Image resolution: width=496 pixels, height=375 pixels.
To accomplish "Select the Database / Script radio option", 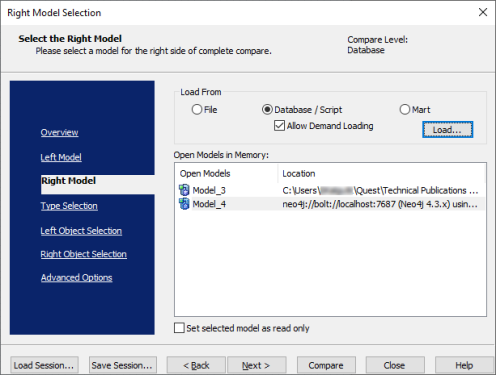I will click(x=267, y=109).
